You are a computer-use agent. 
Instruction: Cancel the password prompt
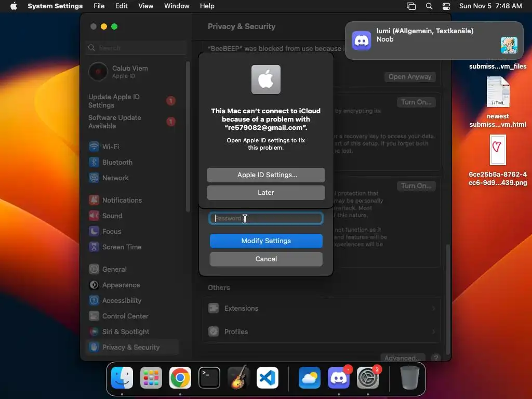265,259
